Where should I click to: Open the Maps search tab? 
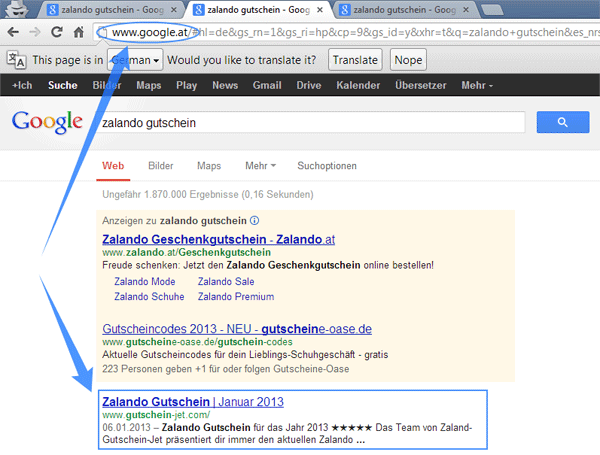209,165
